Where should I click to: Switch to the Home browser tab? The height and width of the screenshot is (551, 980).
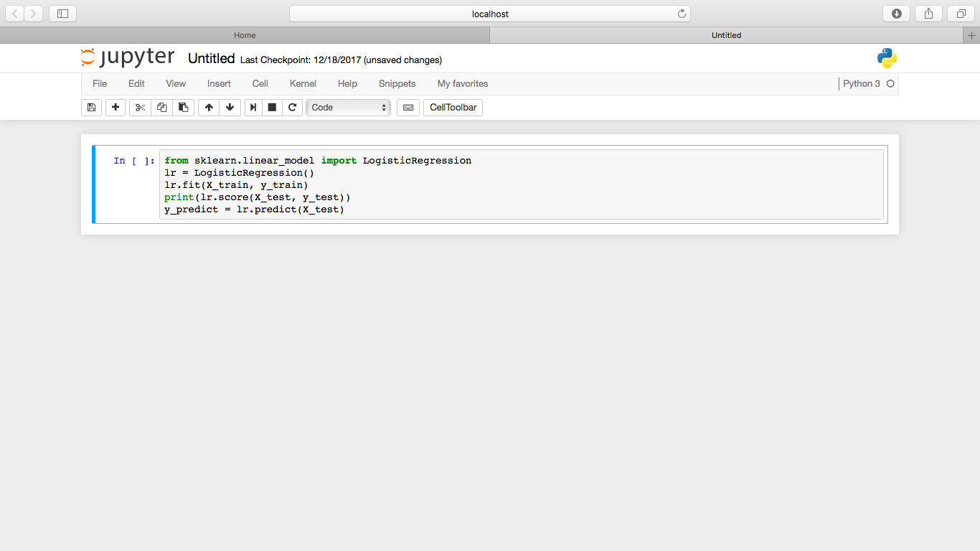coord(245,35)
